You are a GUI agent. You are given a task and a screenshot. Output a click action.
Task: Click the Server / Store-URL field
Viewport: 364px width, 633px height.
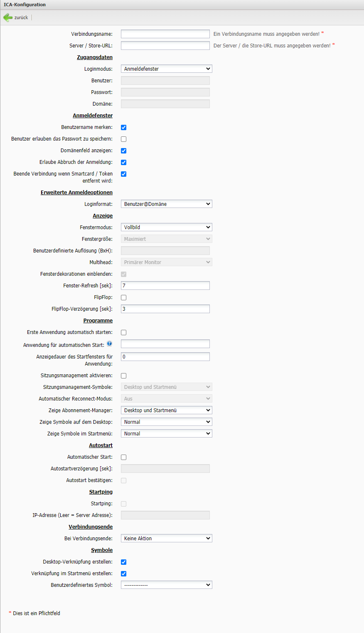pyautogui.click(x=165, y=45)
